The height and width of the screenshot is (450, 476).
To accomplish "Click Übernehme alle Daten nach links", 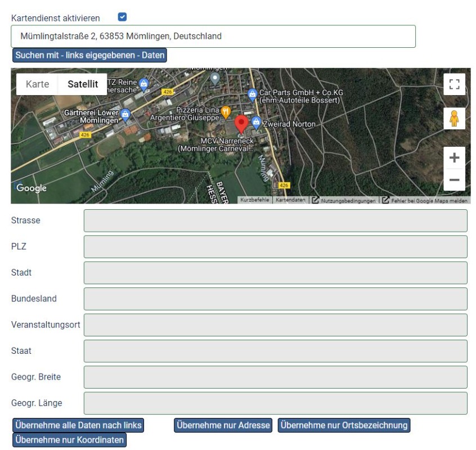I will 78,425.
